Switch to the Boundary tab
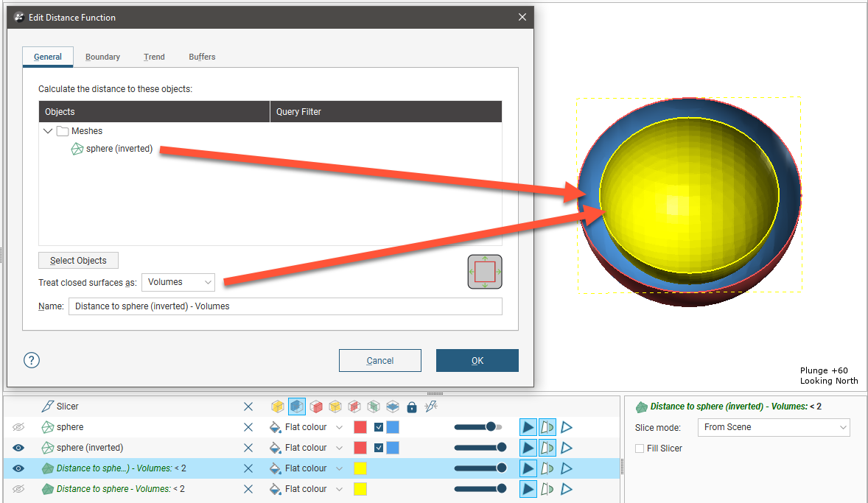This screenshot has height=503, width=868. tap(102, 57)
